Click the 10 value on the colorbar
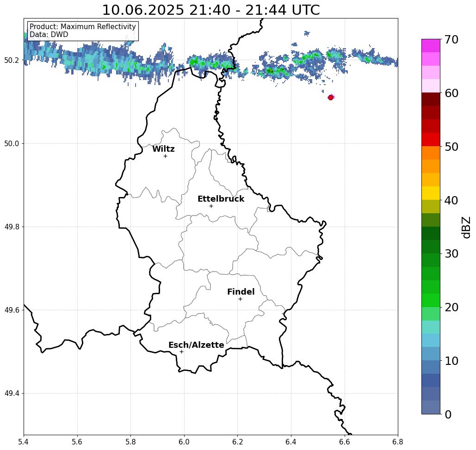The image size is (476, 450). tap(451, 361)
